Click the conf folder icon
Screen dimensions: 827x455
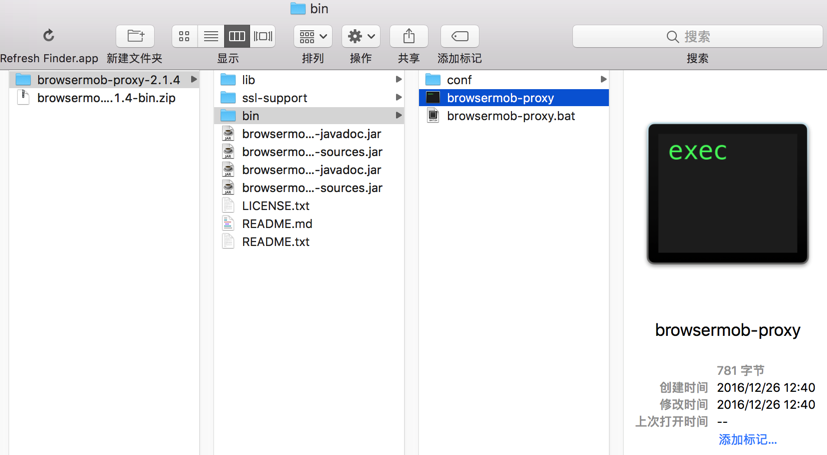pos(433,80)
